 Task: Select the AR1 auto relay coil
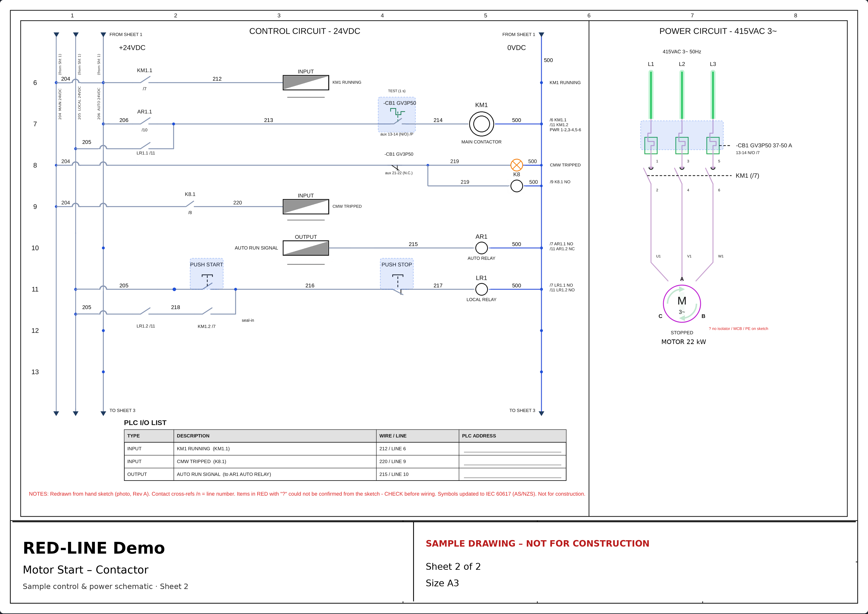coord(481,248)
